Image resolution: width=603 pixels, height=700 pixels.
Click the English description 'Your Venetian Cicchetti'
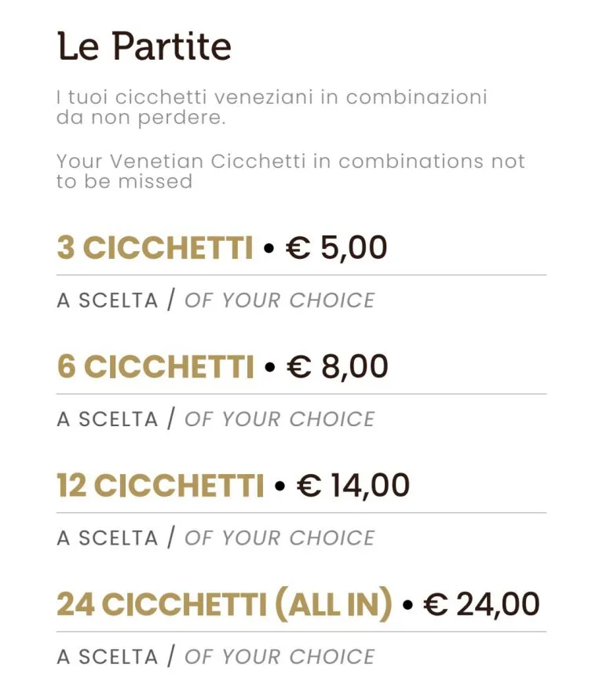291,171
